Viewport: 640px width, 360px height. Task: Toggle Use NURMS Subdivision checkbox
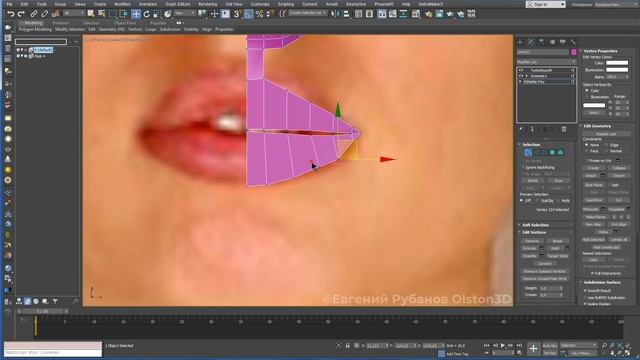point(585,298)
